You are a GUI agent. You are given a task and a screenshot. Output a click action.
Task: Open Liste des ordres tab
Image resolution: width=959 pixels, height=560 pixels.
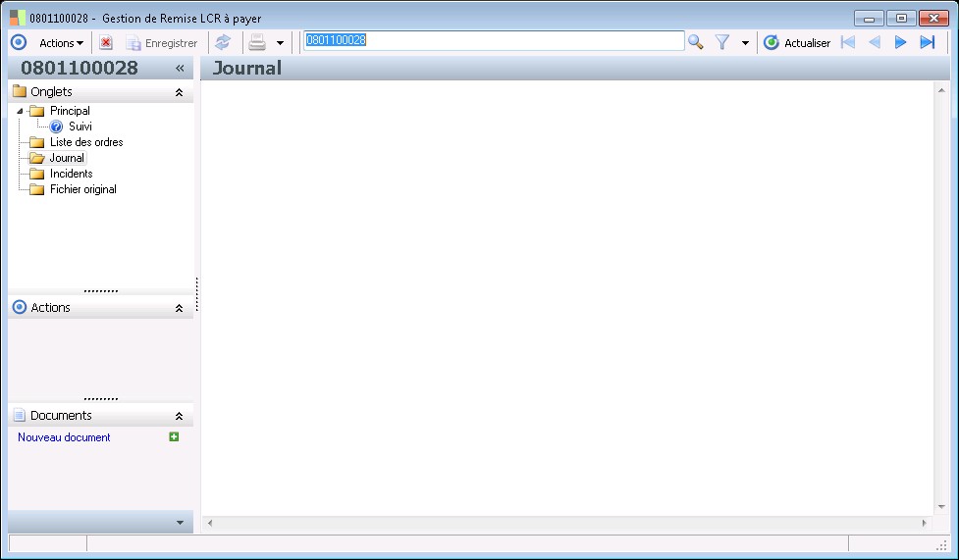coord(86,142)
